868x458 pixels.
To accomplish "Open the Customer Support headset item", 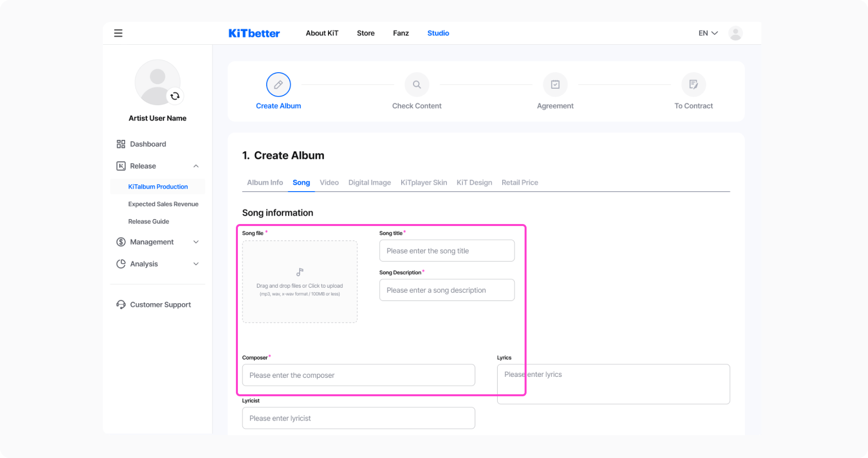I will (x=160, y=305).
